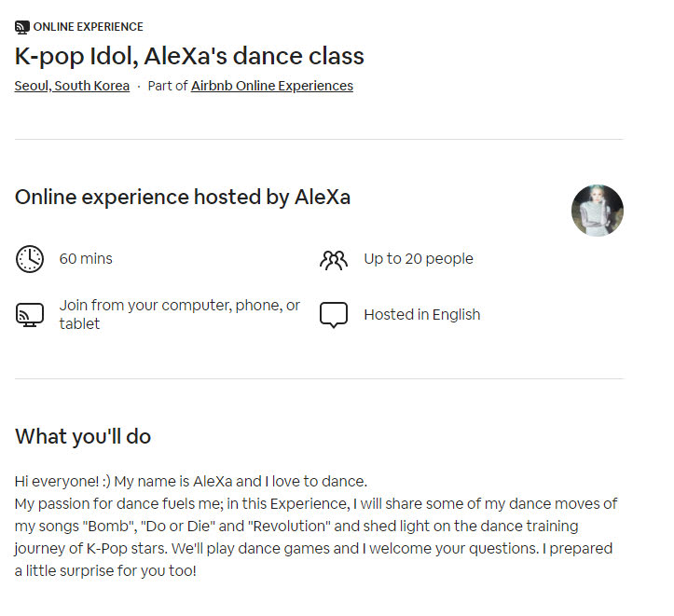Click the 'Hosted in English' text
This screenshot has width=674, height=616.
pyautogui.click(x=422, y=315)
